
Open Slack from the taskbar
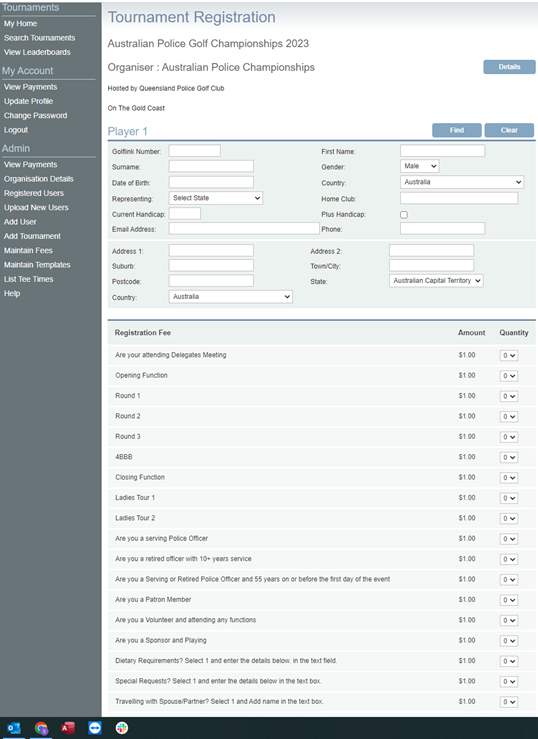122,728
